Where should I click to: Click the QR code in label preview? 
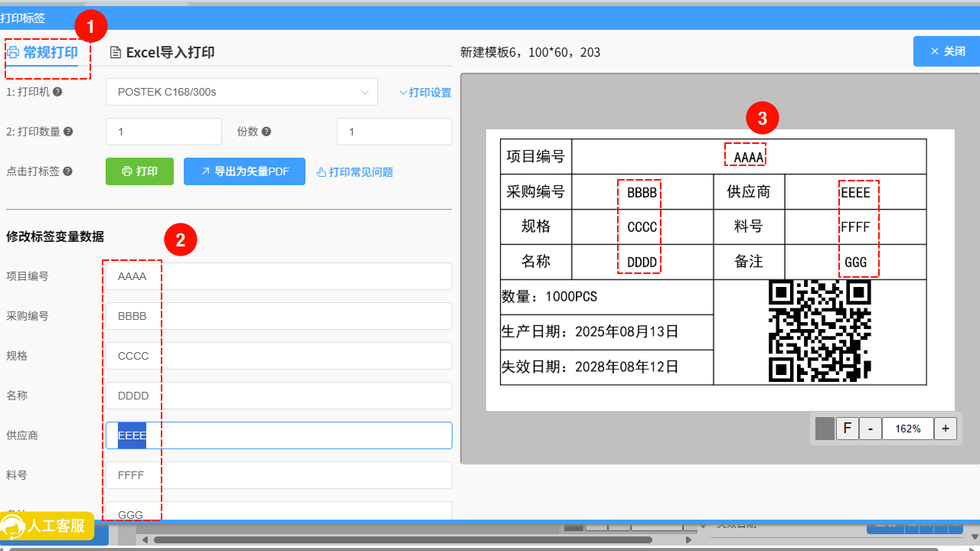tap(820, 331)
